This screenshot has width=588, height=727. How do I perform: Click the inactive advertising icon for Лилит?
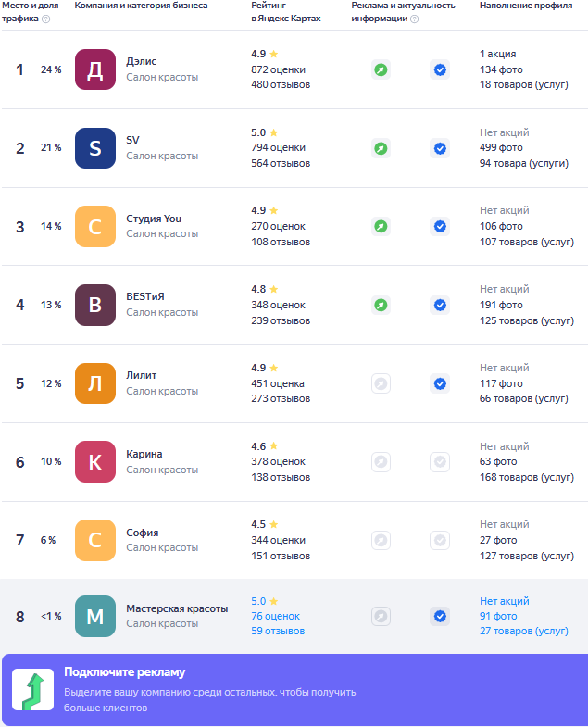point(381,383)
